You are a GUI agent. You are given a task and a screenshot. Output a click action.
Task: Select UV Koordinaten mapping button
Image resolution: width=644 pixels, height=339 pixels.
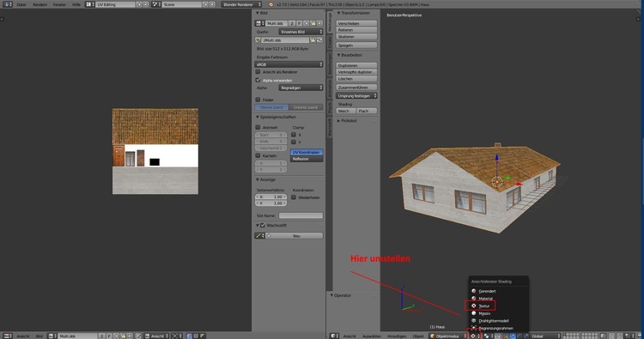[x=307, y=152]
